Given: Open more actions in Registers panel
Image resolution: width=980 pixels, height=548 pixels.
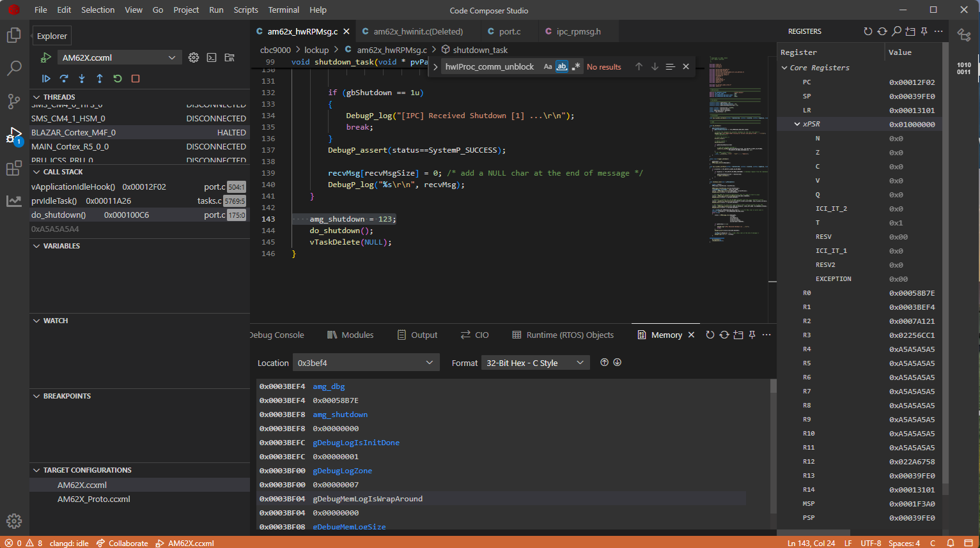Looking at the screenshot, I should 938,31.
